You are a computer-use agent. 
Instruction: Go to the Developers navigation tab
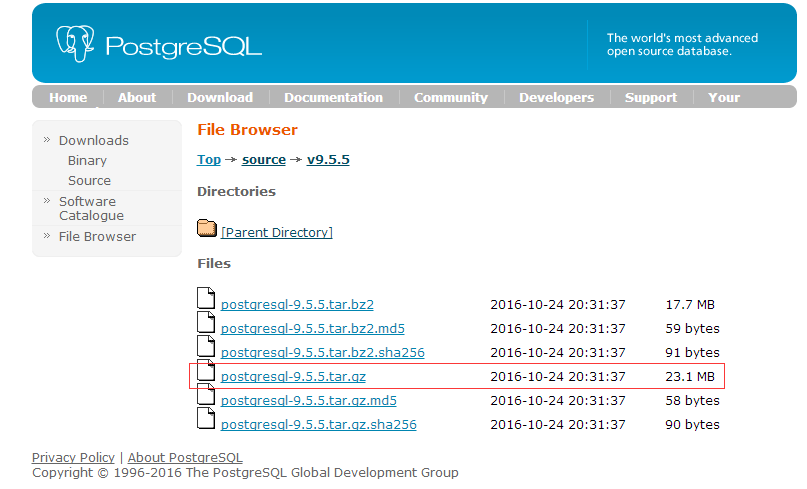(556, 97)
